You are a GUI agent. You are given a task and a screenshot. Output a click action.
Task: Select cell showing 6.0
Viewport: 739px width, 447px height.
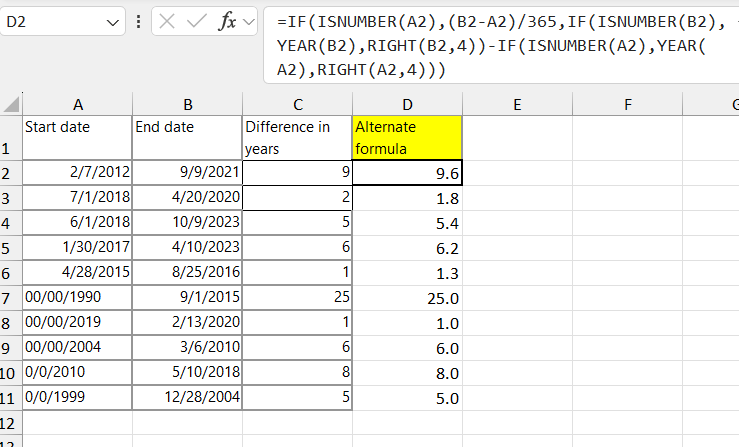pyautogui.click(x=407, y=348)
